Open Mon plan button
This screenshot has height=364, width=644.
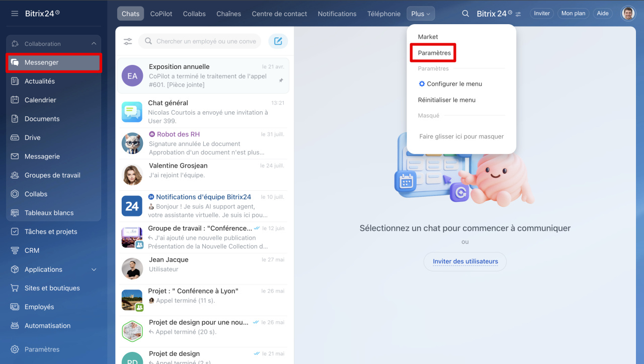[573, 14]
